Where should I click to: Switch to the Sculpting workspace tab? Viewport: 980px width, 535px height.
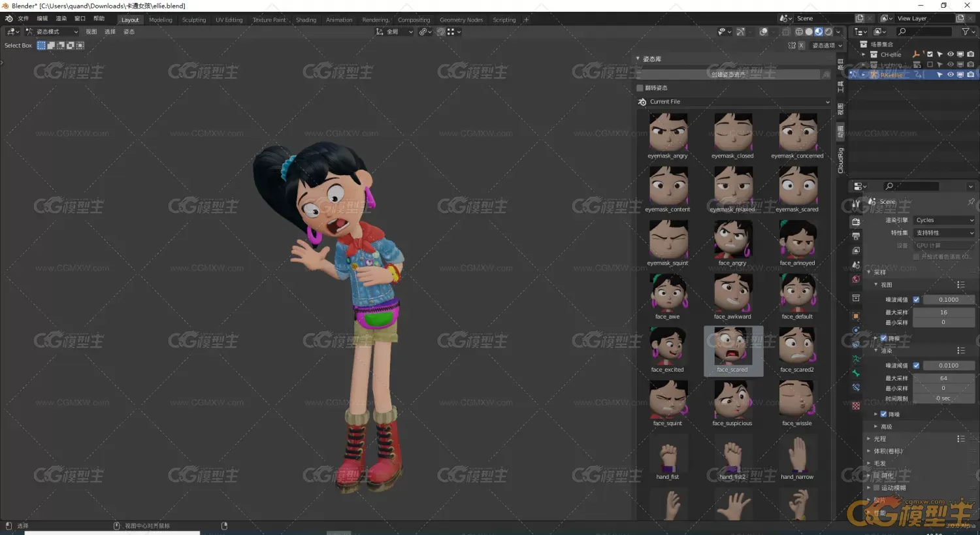click(194, 20)
